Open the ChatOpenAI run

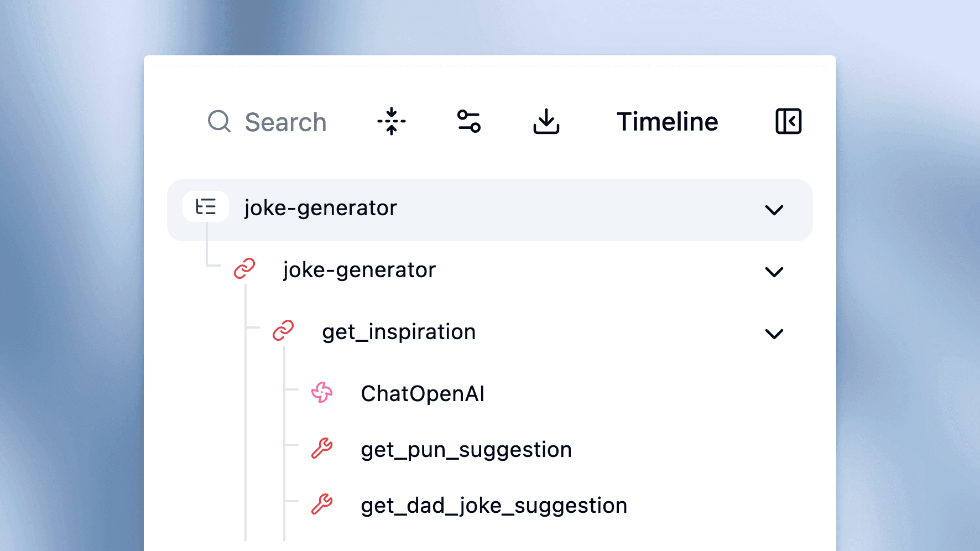pos(423,394)
